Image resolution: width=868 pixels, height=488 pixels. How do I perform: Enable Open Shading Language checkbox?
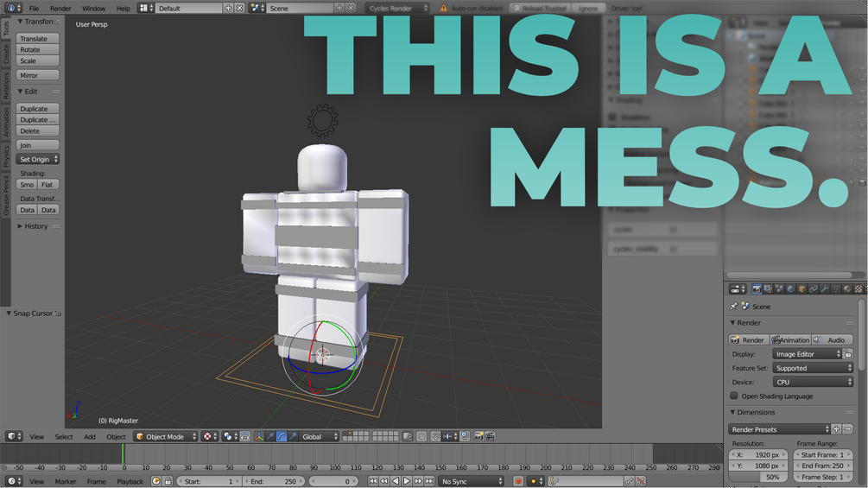tap(734, 396)
